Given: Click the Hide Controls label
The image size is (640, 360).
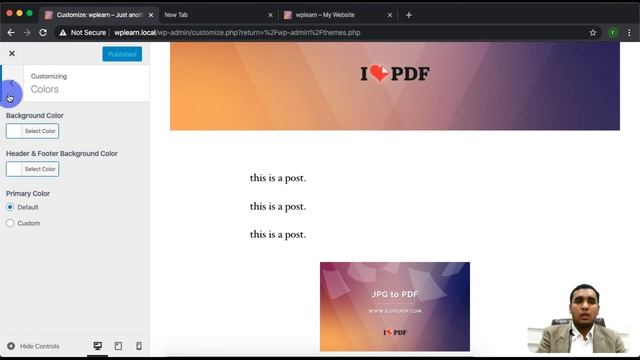Looking at the screenshot, I should click(40, 346).
